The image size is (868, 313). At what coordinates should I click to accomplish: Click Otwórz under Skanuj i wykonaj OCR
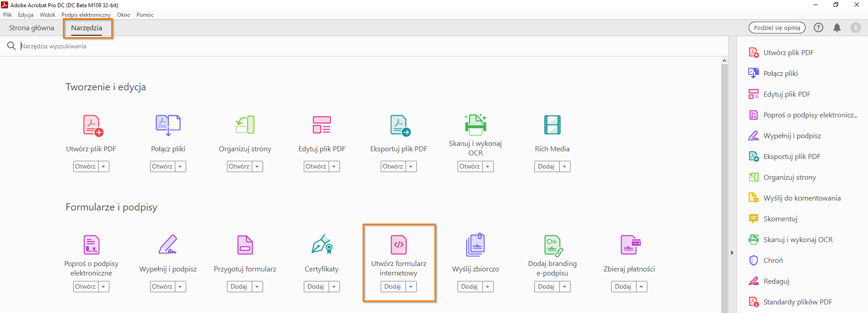(470, 167)
